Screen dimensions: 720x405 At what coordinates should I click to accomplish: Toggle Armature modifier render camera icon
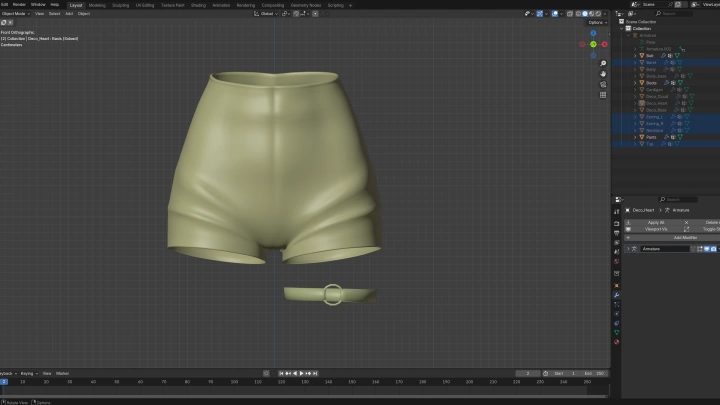[713, 249]
